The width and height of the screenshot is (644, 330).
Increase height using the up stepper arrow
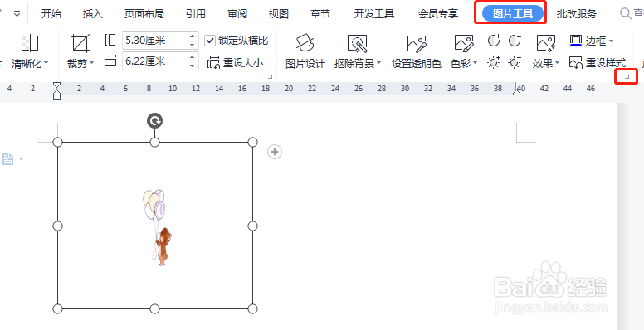pyautogui.click(x=193, y=36)
